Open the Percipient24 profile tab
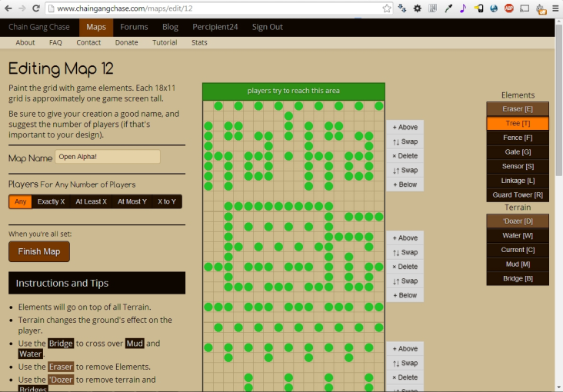563x392 pixels. coord(215,27)
